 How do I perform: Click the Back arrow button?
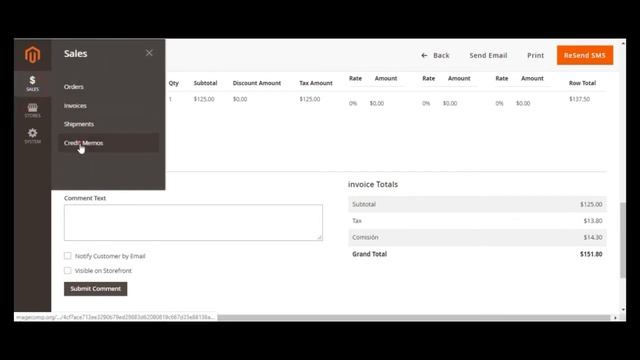[x=435, y=55]
